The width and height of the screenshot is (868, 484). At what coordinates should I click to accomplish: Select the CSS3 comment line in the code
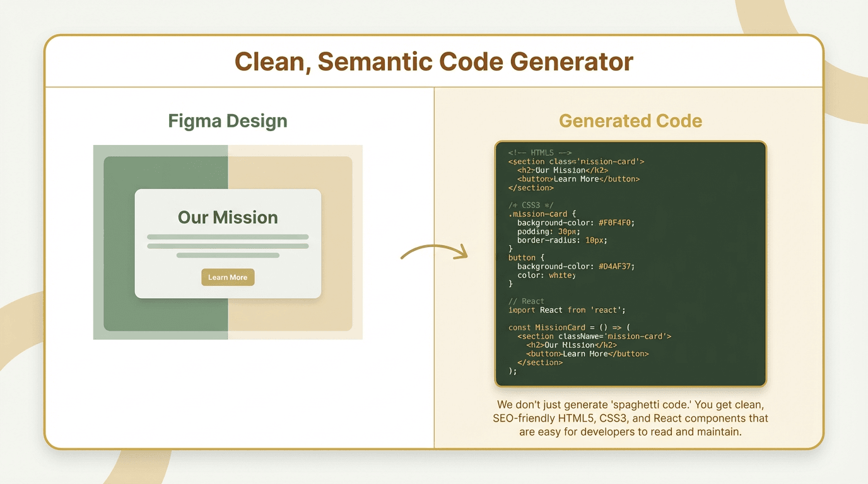pos(531,205)
